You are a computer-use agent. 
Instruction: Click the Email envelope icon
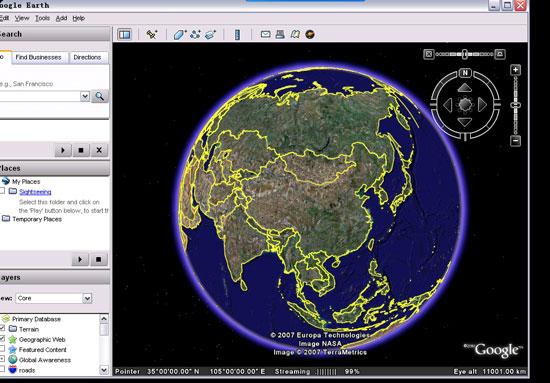(266, 34)
